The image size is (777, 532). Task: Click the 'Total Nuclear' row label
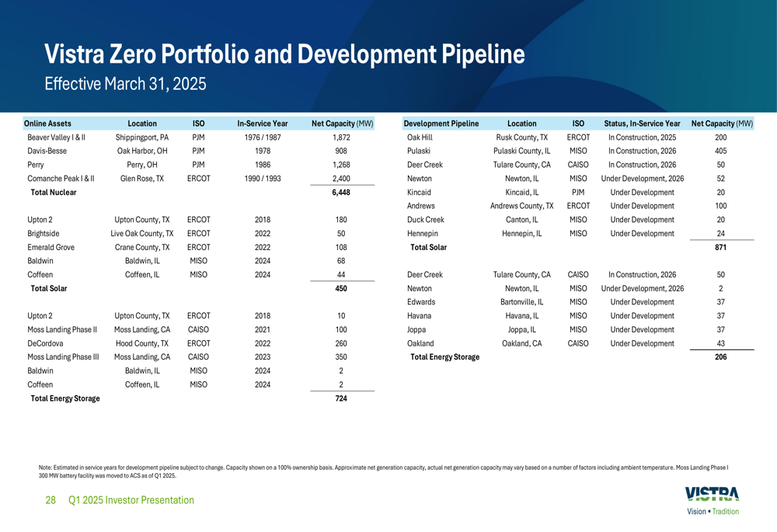pos(54,192)
